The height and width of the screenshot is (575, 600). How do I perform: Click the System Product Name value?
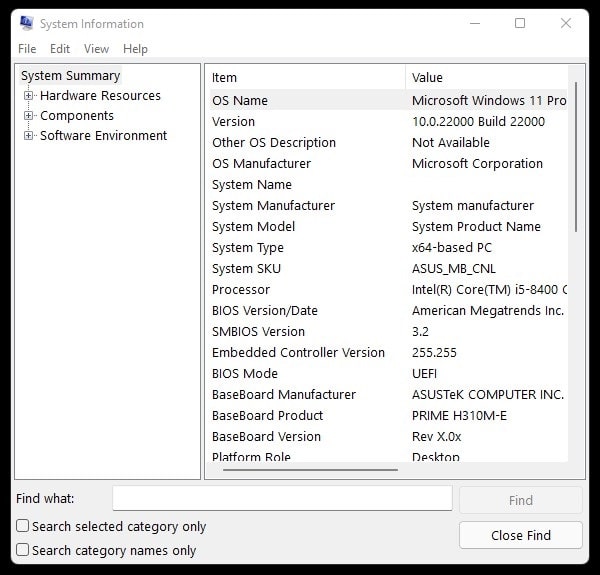476,226
